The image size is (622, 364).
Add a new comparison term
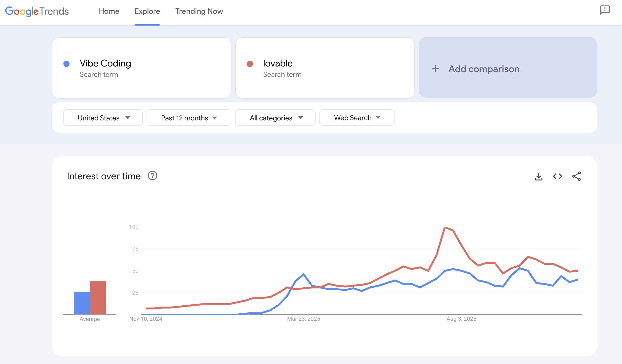483,69
